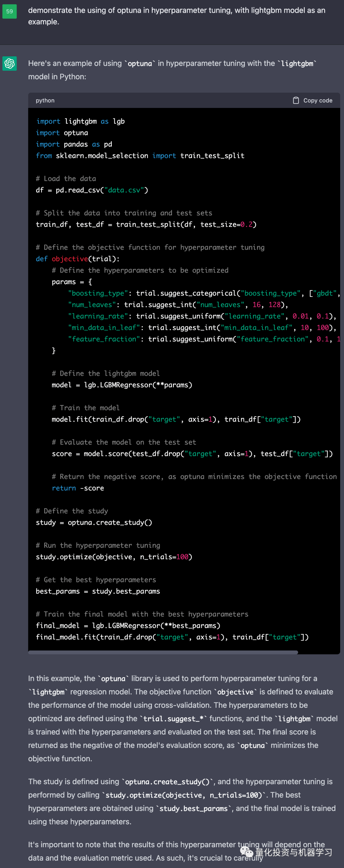Click the "def objective(trial):" line
The image size is (344, 868).
point(77,259)
